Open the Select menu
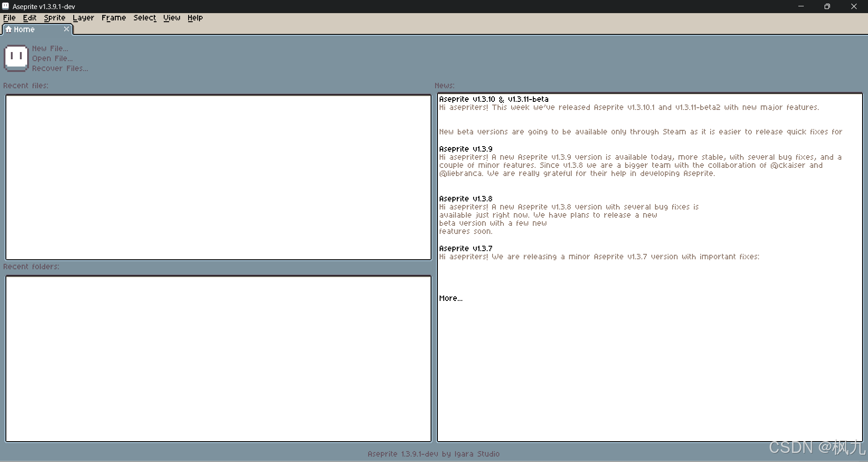 click(145, 18)
